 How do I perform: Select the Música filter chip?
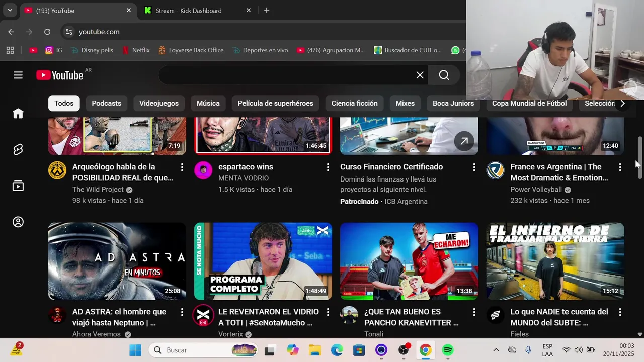point(208,103)
